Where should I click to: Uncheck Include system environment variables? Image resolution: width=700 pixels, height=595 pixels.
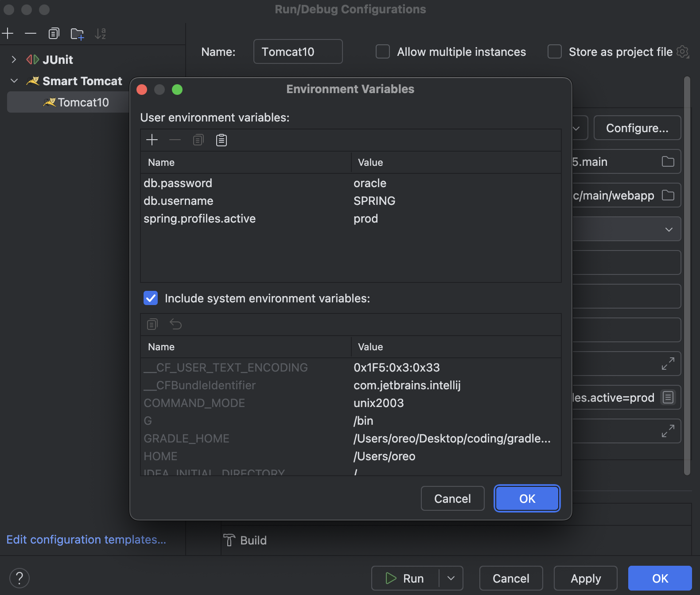(151, 298)
